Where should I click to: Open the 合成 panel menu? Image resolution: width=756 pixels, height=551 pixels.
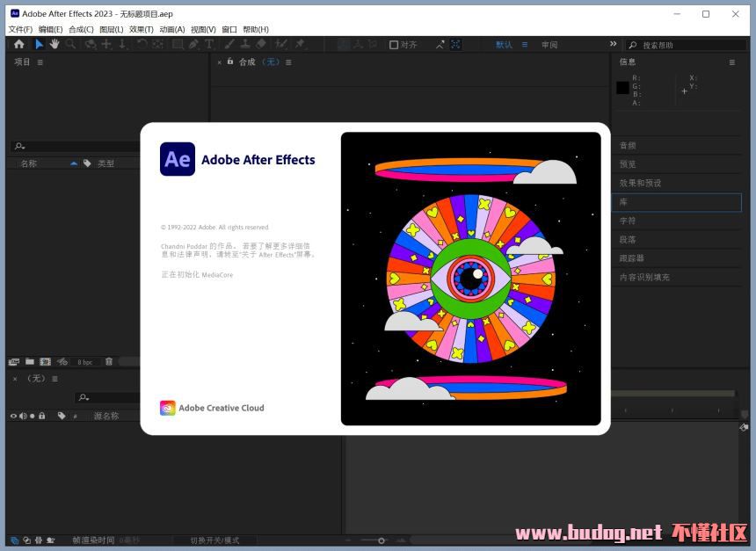point(288,62)
